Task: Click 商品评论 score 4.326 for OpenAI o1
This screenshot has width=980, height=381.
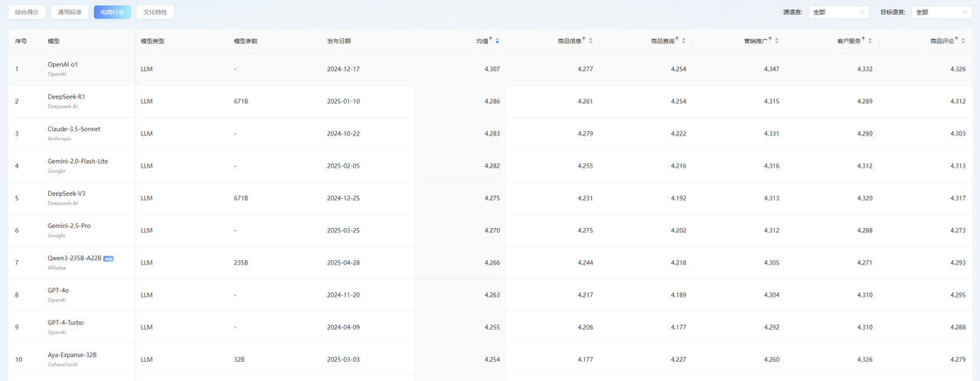Action: (958, 69)
